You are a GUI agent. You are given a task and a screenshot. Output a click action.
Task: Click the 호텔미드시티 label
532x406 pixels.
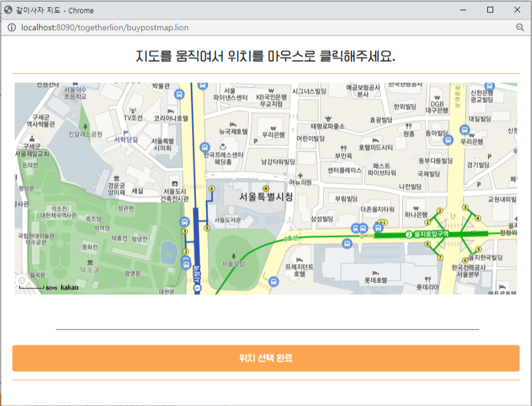pos(376,147)
